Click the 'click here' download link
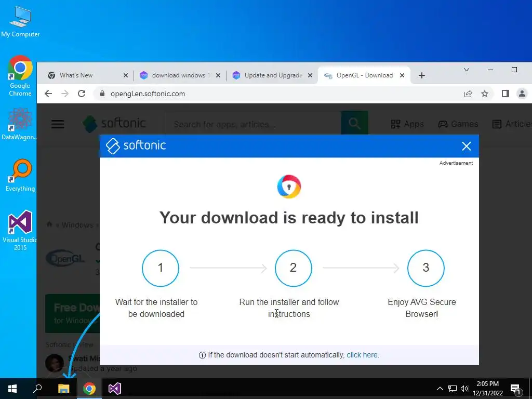Viewport: 532px width, 399px height. pos(362,355)
